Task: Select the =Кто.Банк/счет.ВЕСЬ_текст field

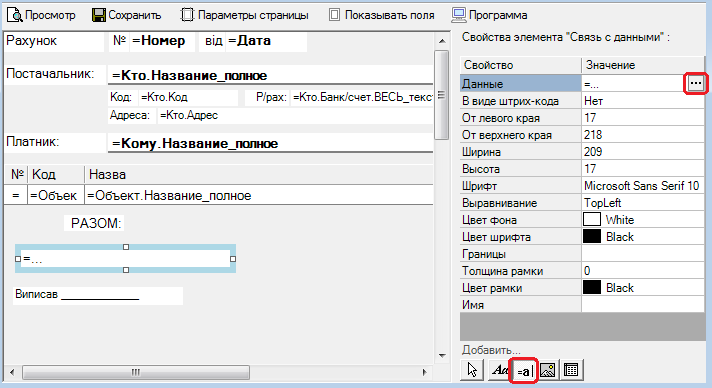Action: click(362, 97)
